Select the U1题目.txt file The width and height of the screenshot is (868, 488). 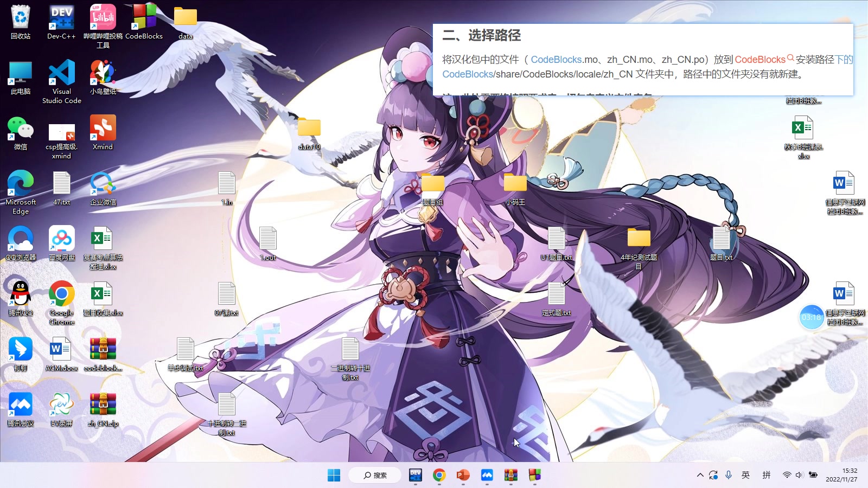[x=557, y=244]
